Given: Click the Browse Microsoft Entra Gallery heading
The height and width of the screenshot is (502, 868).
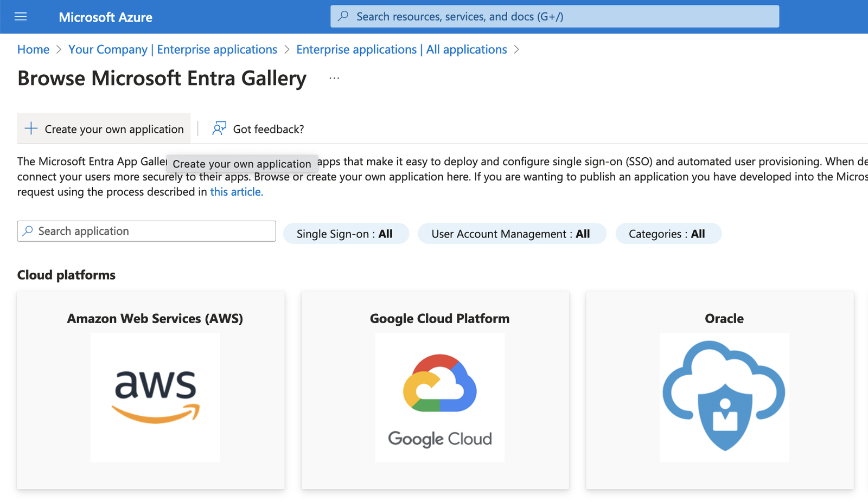Looking at the screenshot, I should click(x=162, y=78).
